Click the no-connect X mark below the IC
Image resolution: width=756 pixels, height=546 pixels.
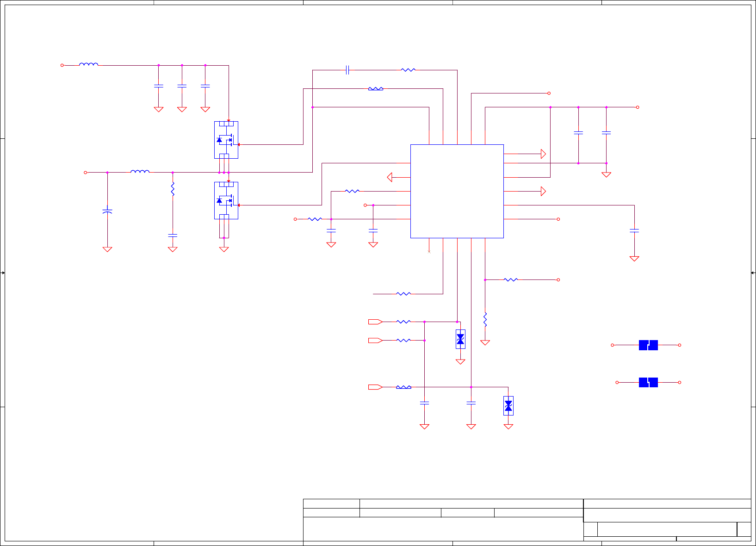pos(429,252)
